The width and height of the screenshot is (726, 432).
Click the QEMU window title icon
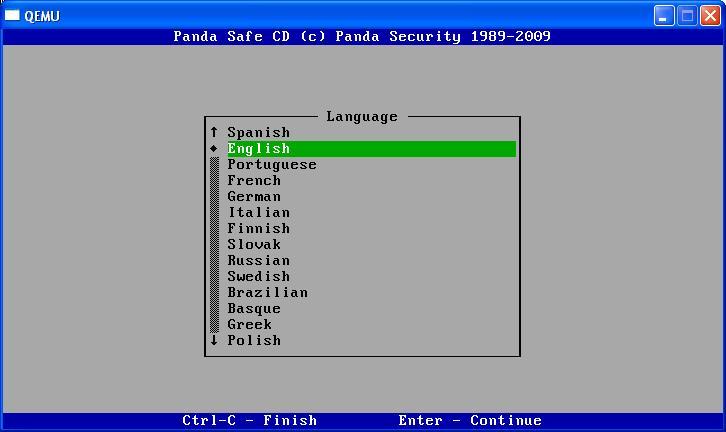(x=13, y=15)
